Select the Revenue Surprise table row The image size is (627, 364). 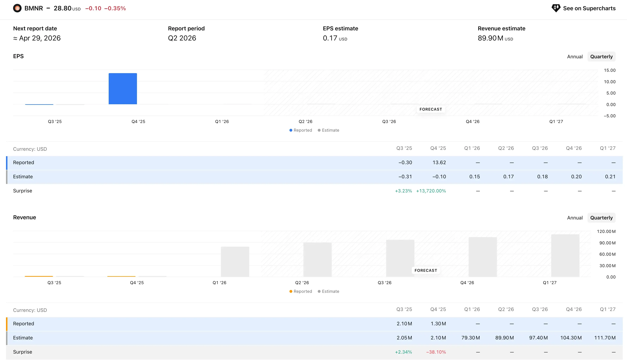pyautogui.click(x=23, y=352)
